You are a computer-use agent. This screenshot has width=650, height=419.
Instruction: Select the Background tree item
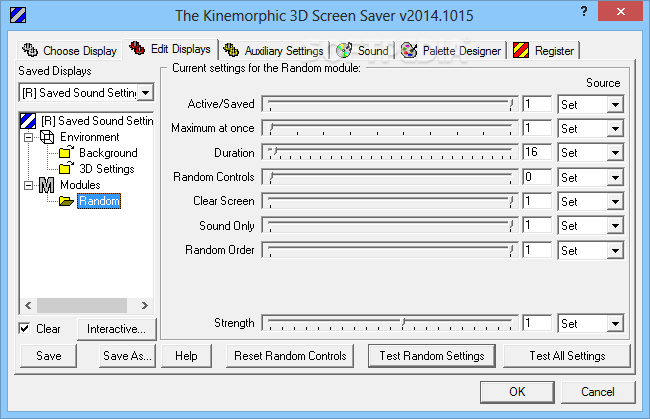point(108,153)
